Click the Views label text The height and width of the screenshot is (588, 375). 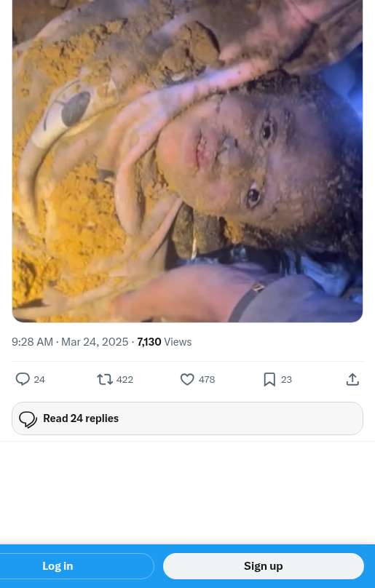[178, 341]
